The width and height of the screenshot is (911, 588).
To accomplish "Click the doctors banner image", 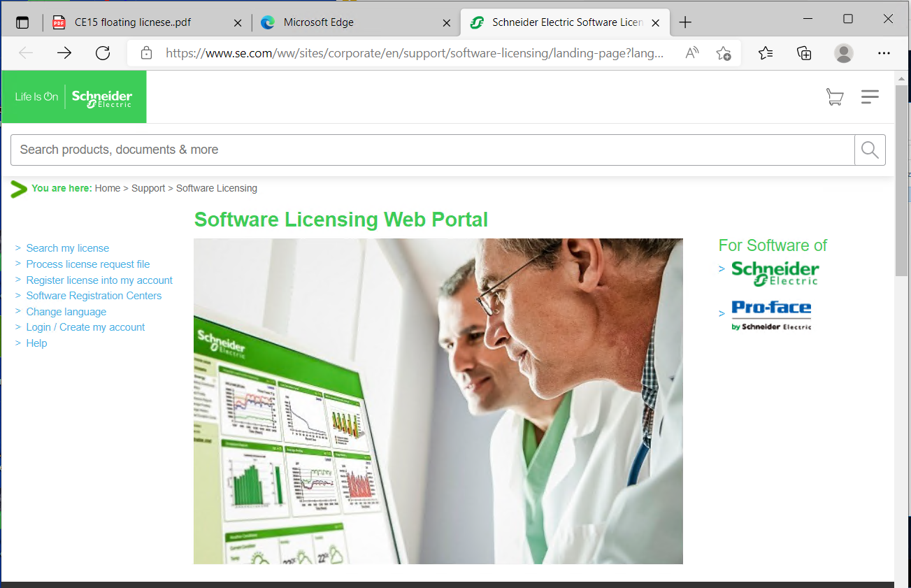I will click(438, 401).
